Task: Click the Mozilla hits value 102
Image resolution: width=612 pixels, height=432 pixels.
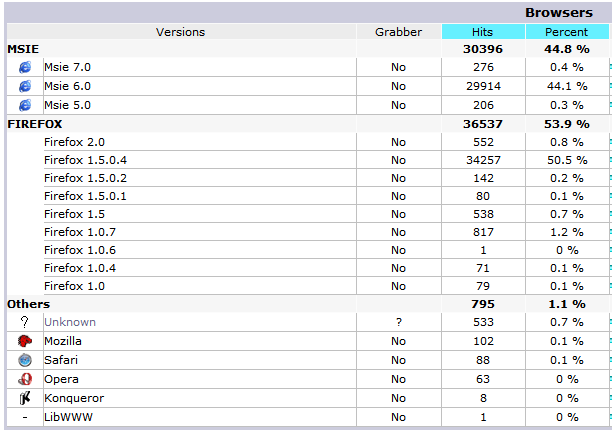Action: click(483, 341)
